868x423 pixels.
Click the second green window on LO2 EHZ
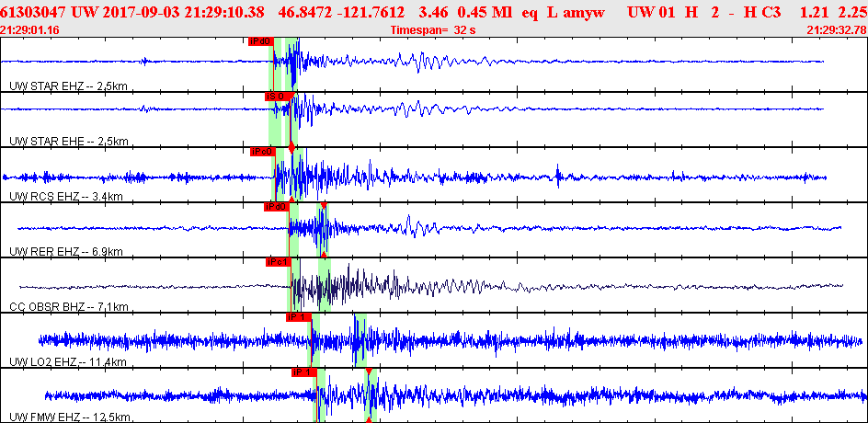point(360,340)
